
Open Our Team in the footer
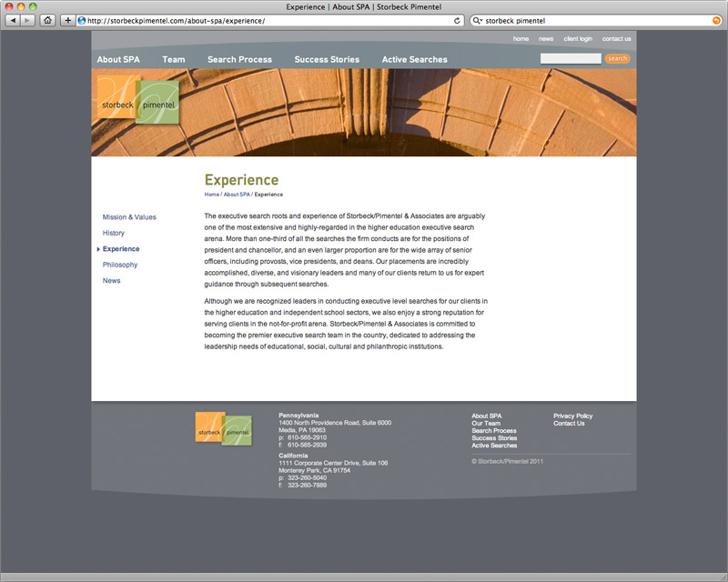(486, 423)
